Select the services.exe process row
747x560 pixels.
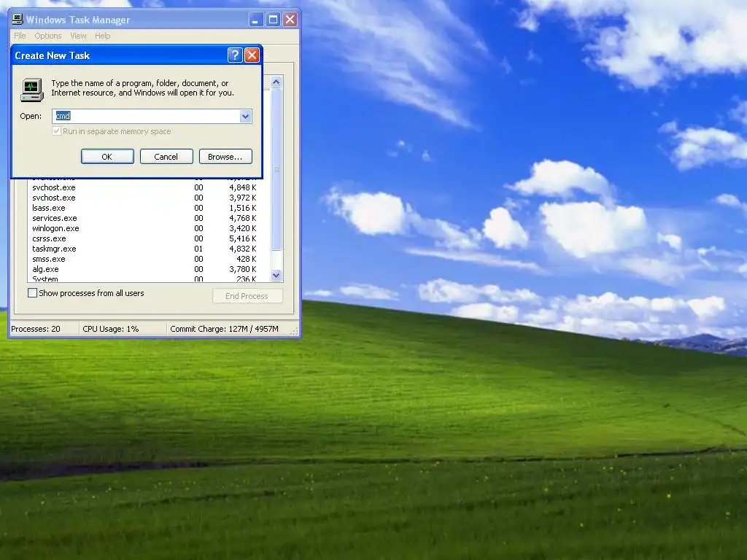coord(147,218)
